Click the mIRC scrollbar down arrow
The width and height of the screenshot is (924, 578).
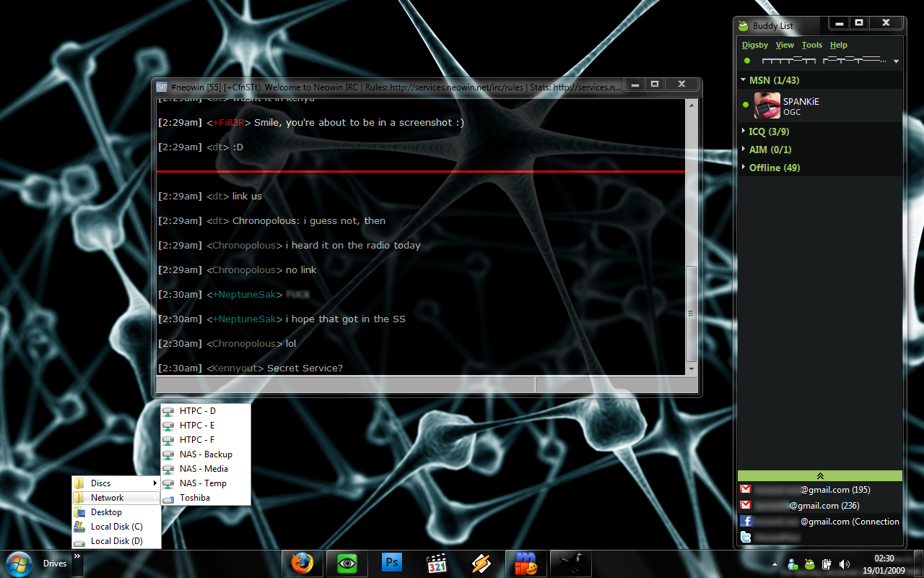692,368
